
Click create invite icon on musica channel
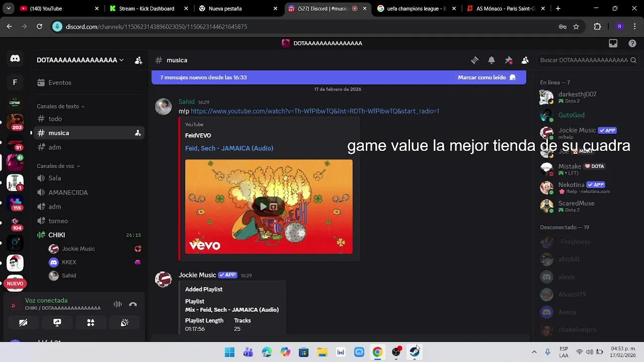point(137,133)
